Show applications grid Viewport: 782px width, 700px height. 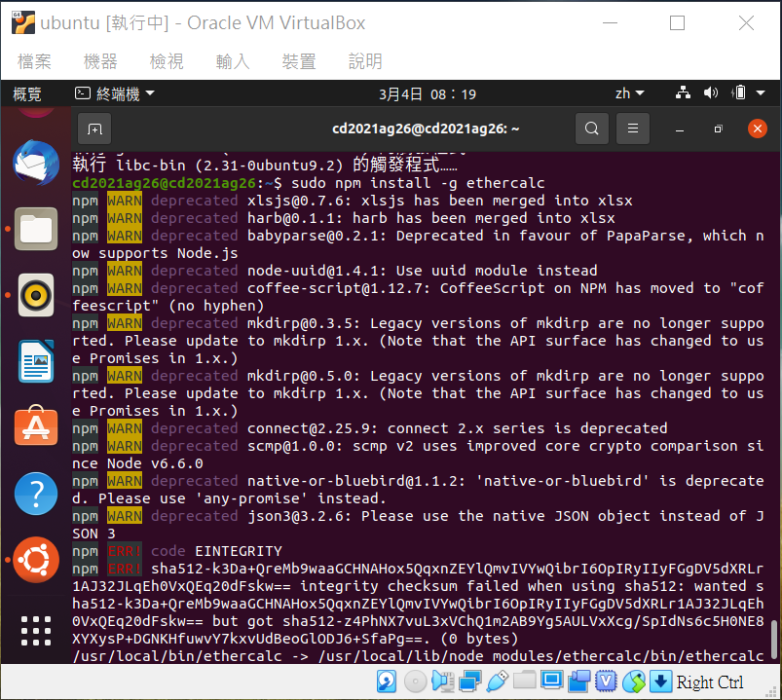click(x=36, y=631)
